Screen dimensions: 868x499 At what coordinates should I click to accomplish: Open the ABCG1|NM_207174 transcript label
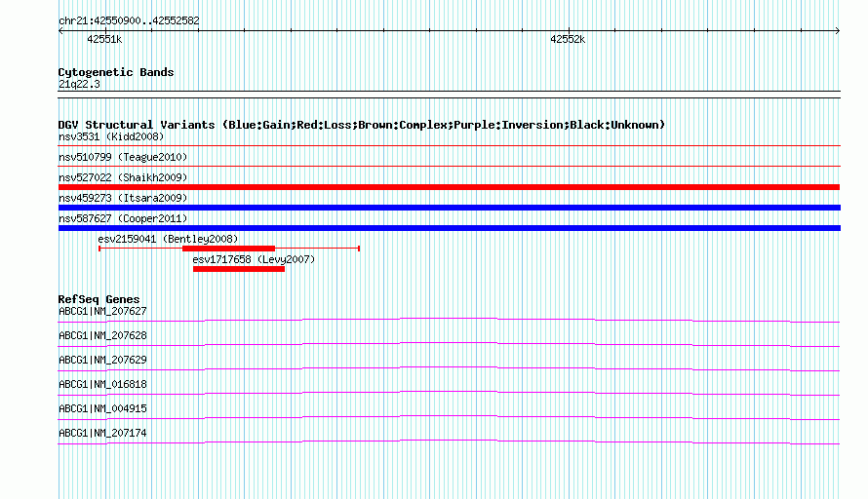click(x=102, y=433)
